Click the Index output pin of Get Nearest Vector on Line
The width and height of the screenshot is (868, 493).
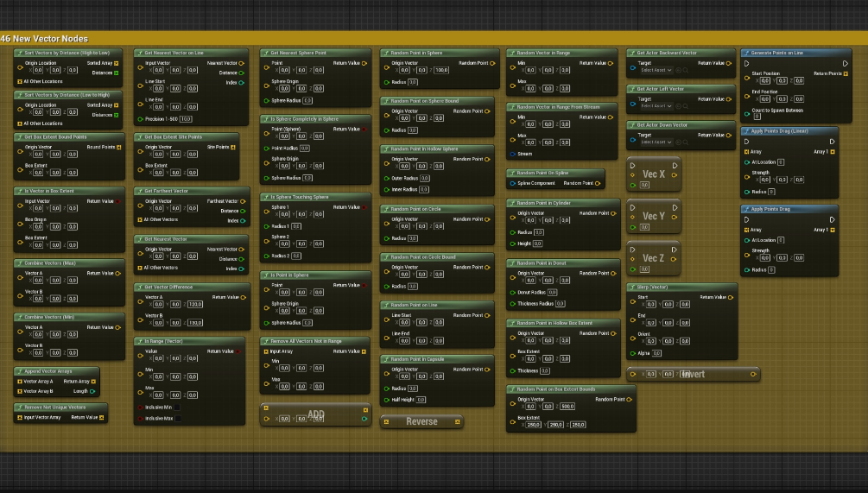241,82
